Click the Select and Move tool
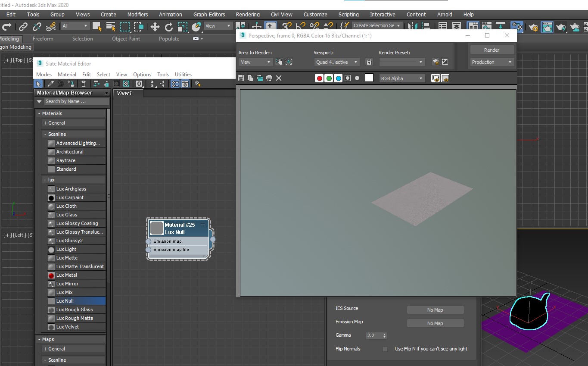The image size is (588, 366). click(x=155, y=27)
